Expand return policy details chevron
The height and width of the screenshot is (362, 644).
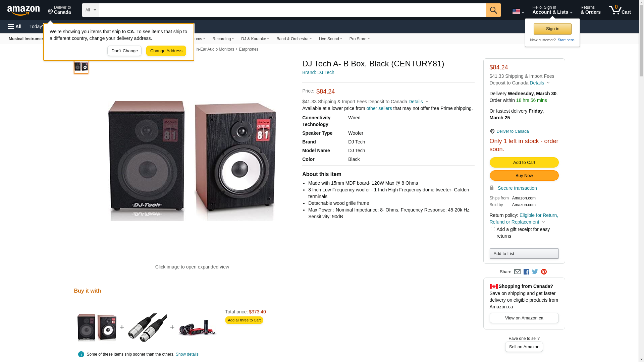tap(544, 222)
